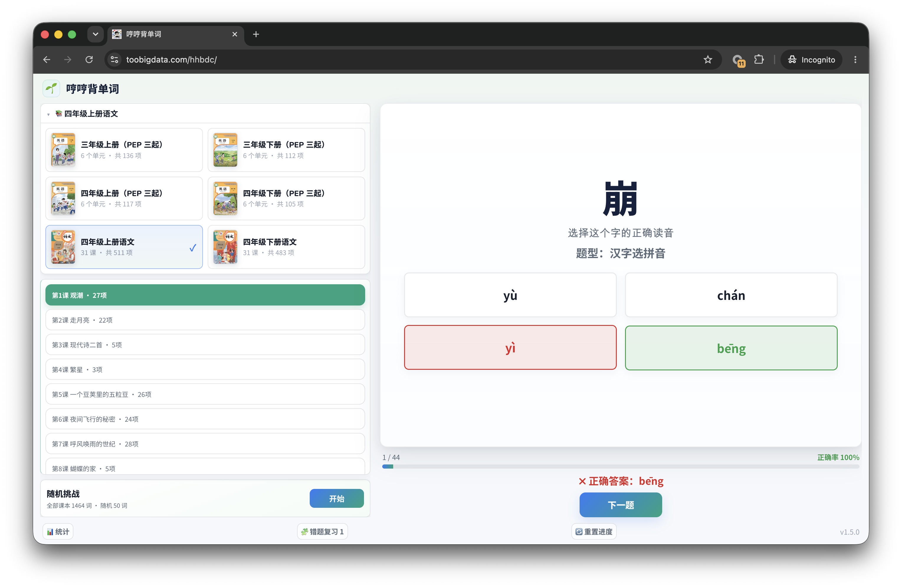Select the 四年级上册语文 textbook card

tap(124, 247)
